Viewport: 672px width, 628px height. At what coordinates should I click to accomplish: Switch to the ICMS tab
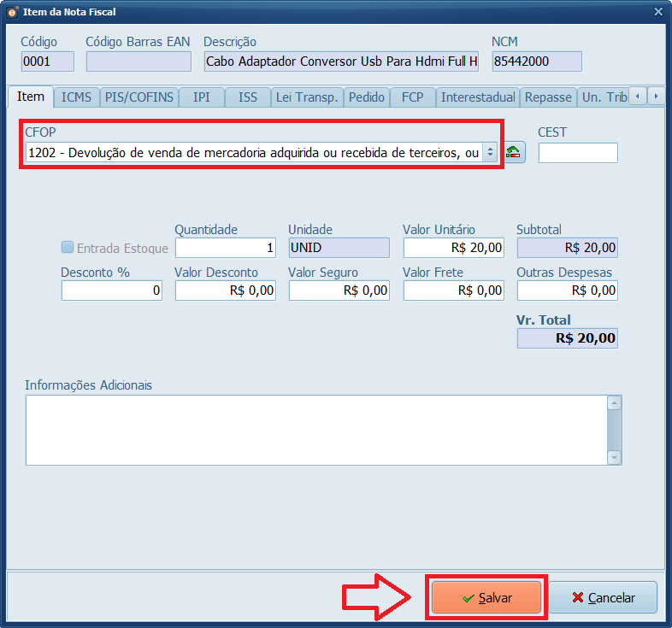[x=76, y=97]
